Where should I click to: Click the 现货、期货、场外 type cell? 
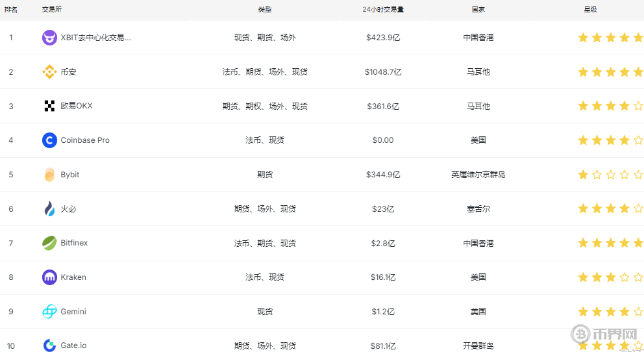point(265,38)
